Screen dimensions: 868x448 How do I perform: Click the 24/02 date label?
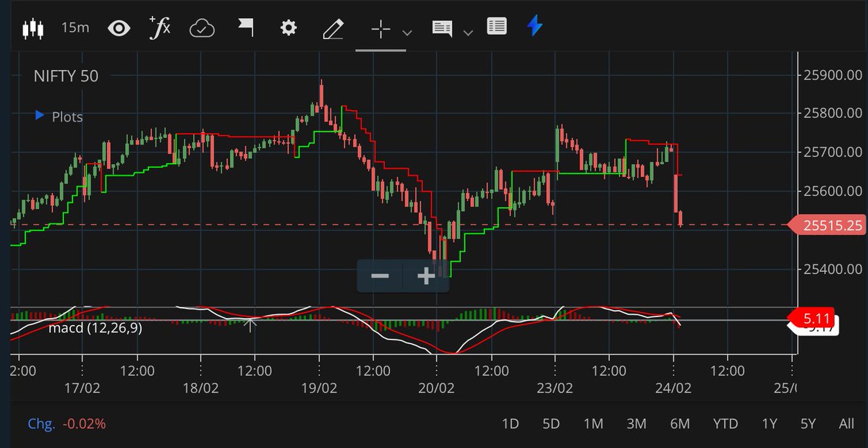[x=673, y=389]
